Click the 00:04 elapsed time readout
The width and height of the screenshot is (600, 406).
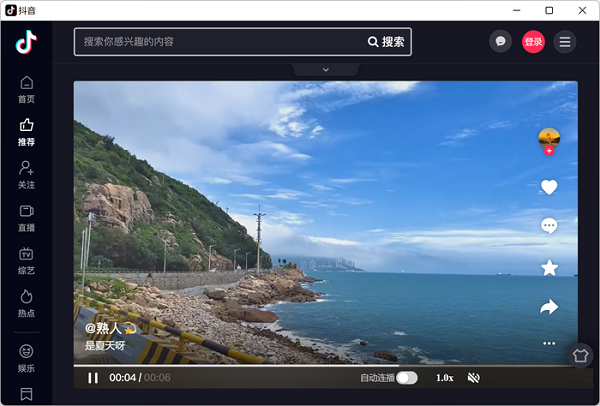click(x=122, y=378)
